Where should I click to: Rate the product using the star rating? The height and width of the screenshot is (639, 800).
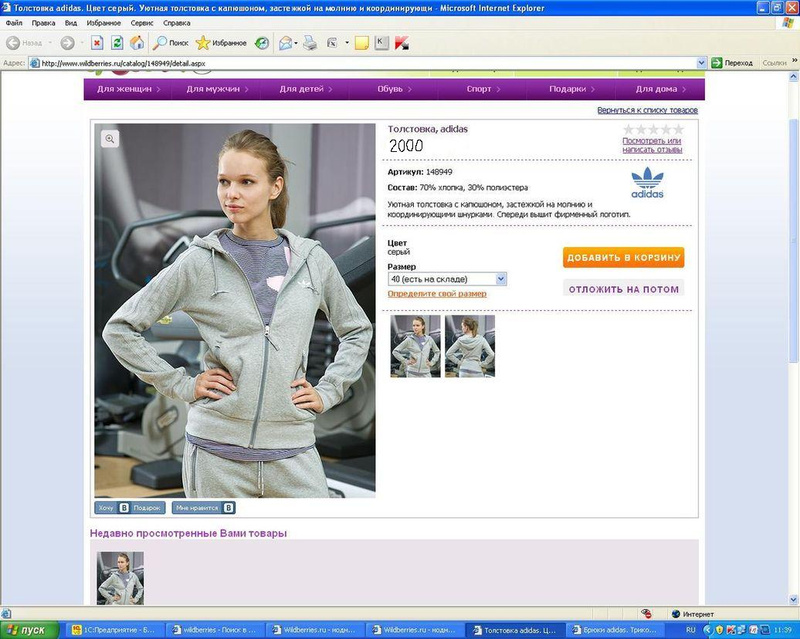(652, 129)
